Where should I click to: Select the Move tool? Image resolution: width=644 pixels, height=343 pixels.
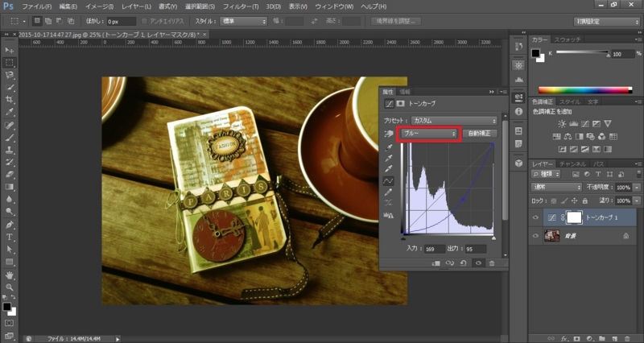(10, 50)
